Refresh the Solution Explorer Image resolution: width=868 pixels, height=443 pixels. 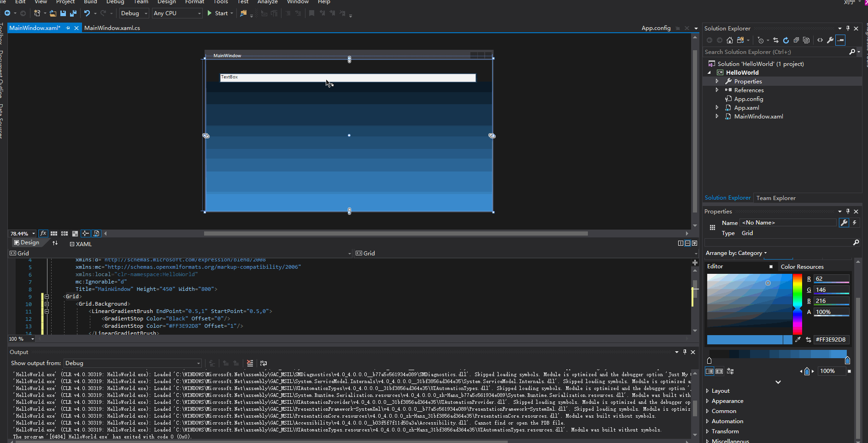(786, 40)
